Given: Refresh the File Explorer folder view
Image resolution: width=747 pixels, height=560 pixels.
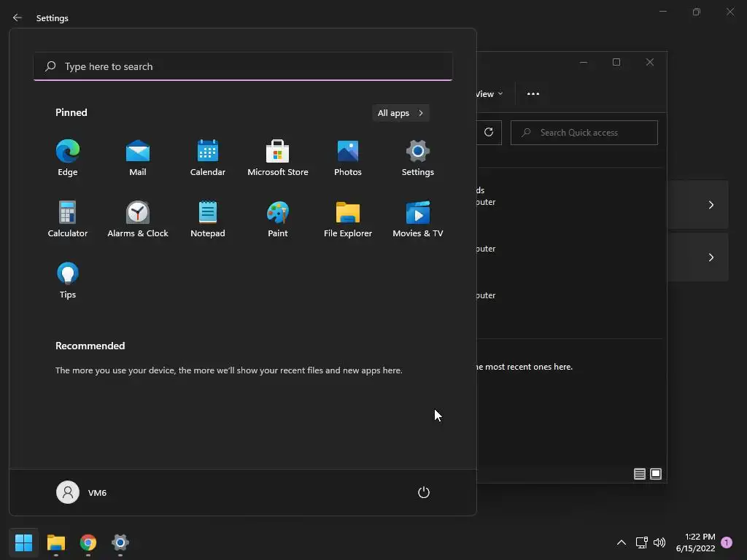Looking at the screenshot, I should (x=489, y=133).
